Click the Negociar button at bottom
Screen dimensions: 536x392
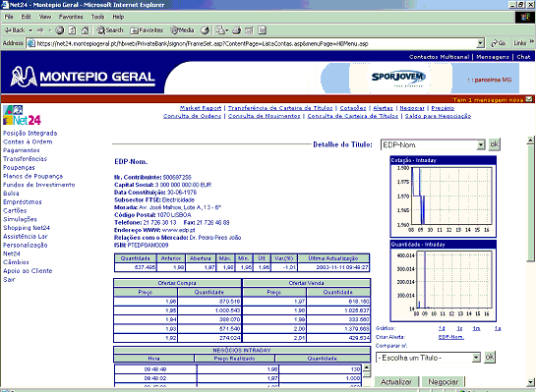[443, 382]
